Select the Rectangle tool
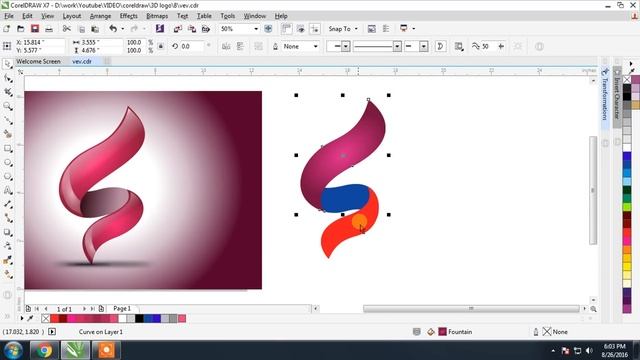The image size is (640, 360). [7, 149]
